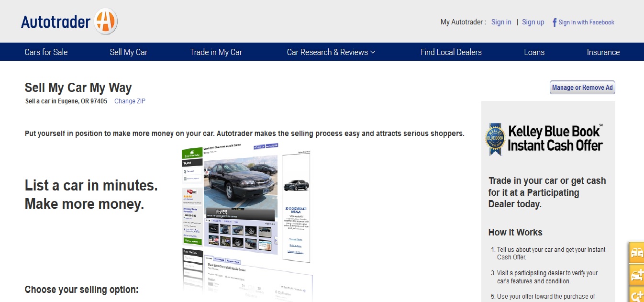Click the save search side widget icon
Image resolution: width=644 pixels, height=302 pixels.
pyautogui.click(x=637, y=295)
